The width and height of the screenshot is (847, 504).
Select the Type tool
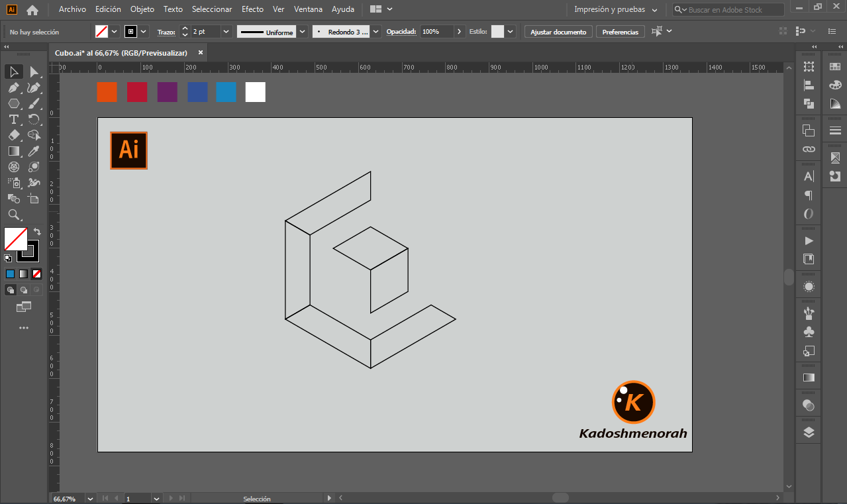[14, 119]
